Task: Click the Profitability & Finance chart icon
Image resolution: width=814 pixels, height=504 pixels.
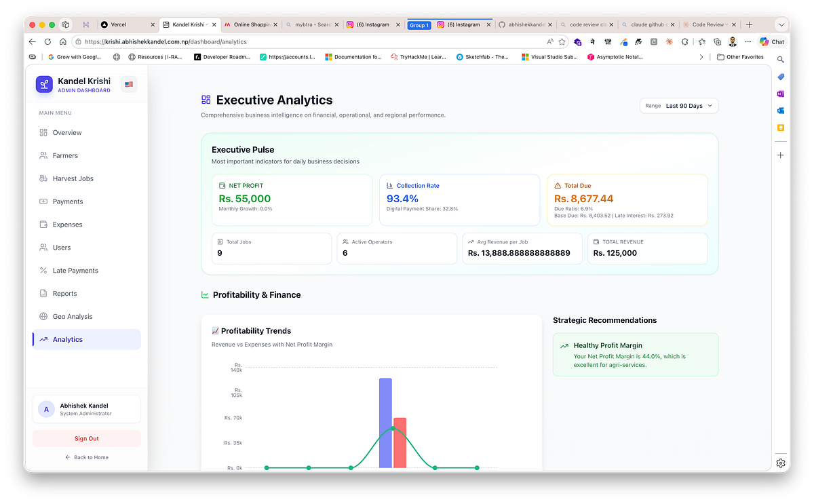Action: pos(205,295)
